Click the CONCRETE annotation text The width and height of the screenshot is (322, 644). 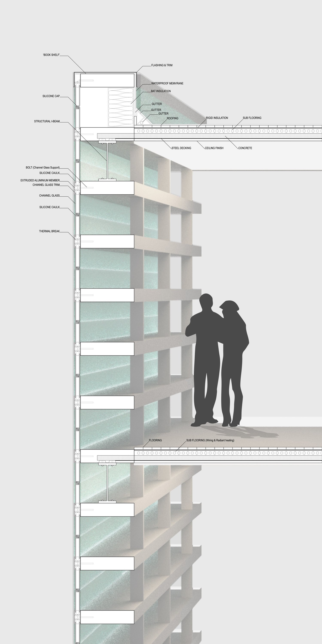tap(245, 148)
